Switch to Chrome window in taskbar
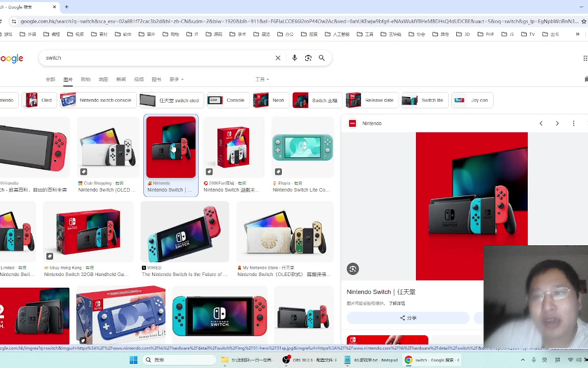 coord(431,360)
